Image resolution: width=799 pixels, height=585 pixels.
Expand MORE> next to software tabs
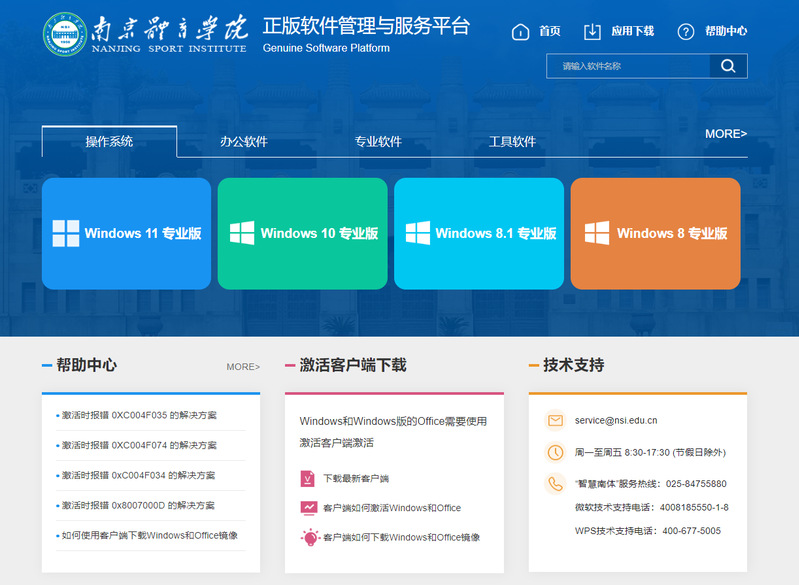coord(725,134)
